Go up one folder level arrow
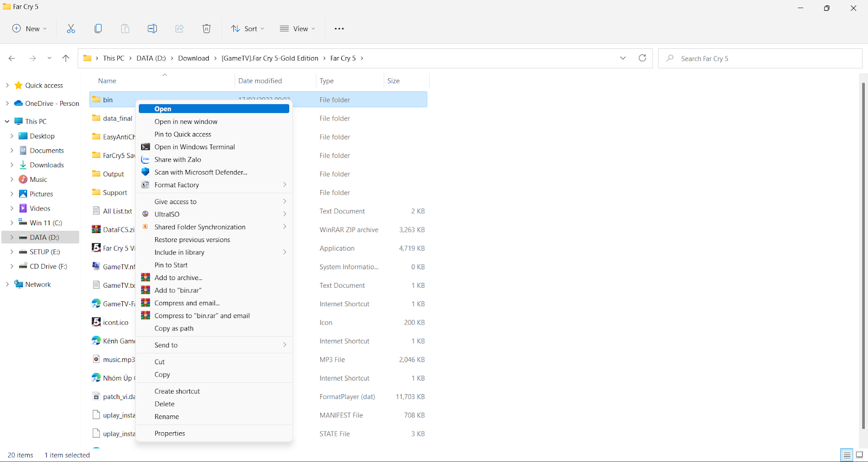The width and height of the screenshot is (868, 462). pos(66,58)
